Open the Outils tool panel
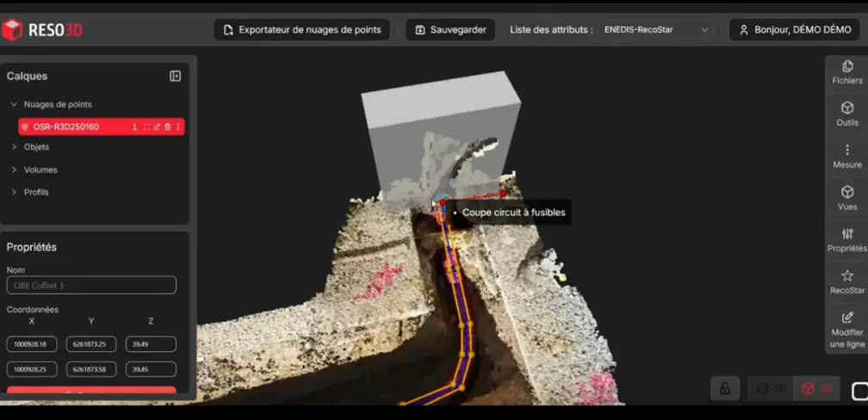This screenshot has width=868, height=420. click(846, 114)
